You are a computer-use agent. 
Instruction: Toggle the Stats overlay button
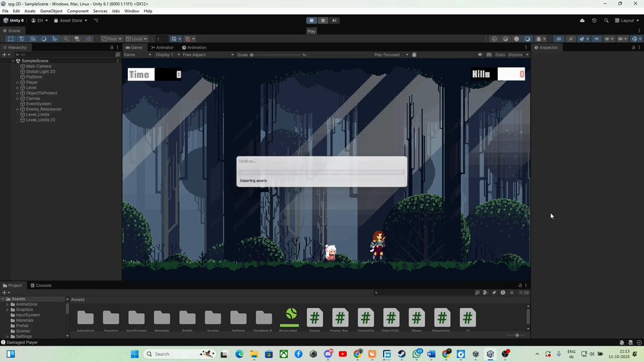500,55
